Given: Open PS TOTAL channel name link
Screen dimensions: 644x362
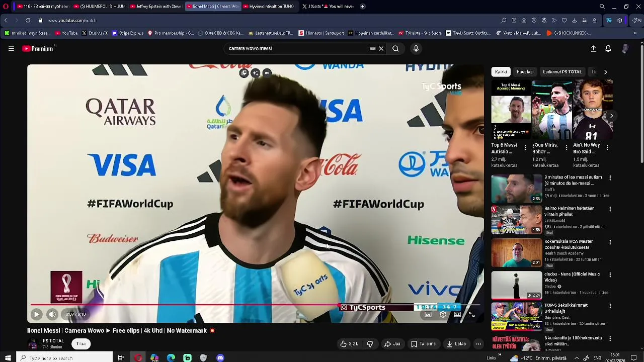Looking at the screenshot, I should (53, 341).
